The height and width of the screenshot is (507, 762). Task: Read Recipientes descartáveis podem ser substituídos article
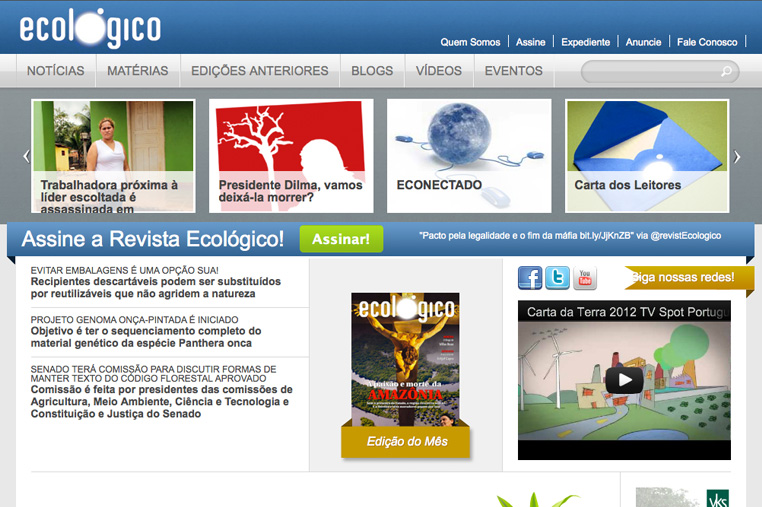coord(156,288)
